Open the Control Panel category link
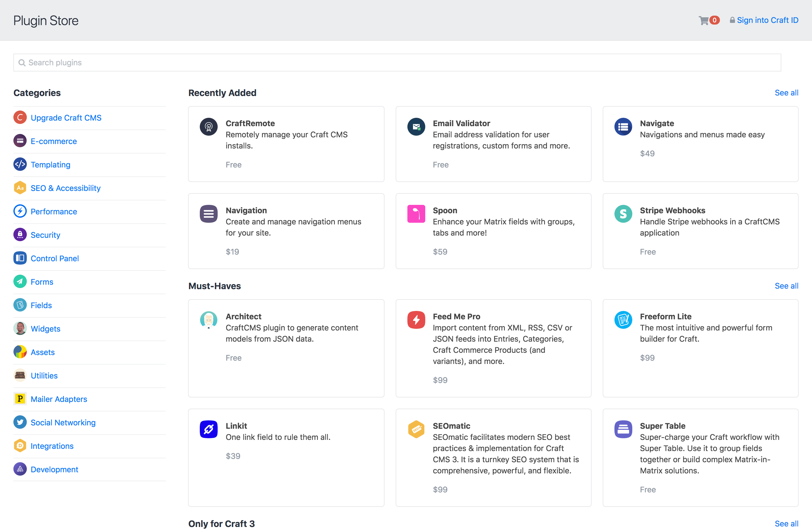 pos(55,258)
